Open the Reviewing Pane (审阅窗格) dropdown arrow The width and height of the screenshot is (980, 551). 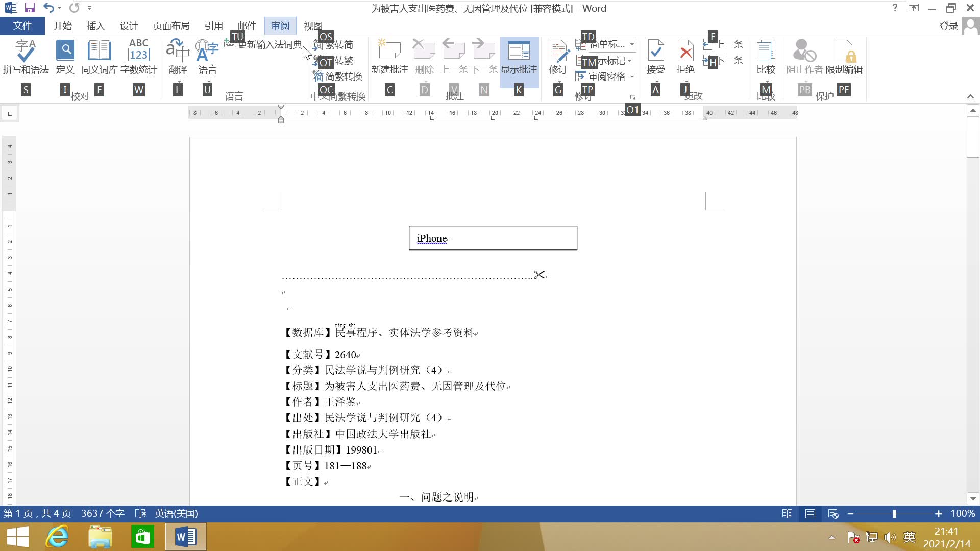pyautogui.click(x=632, y=77)
